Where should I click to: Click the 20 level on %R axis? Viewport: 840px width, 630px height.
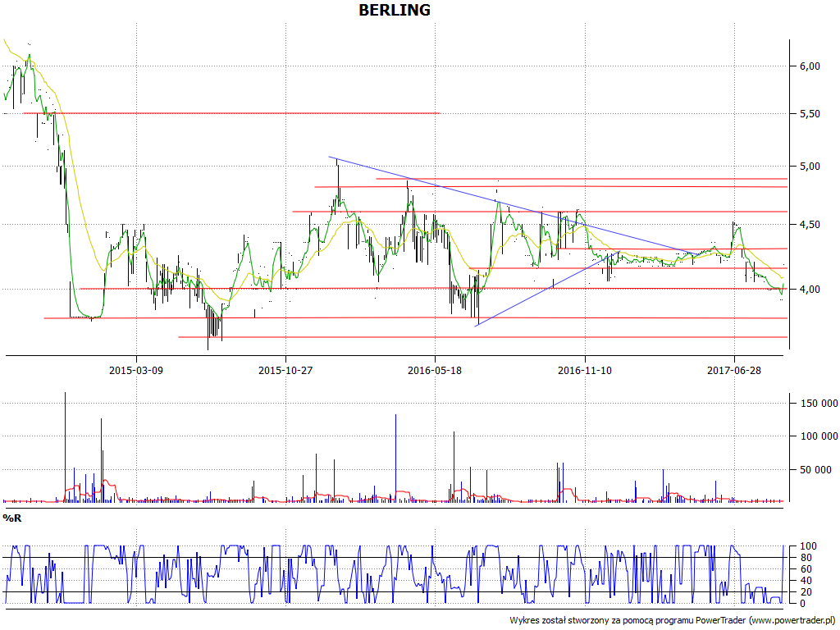[x=806, y=592]
